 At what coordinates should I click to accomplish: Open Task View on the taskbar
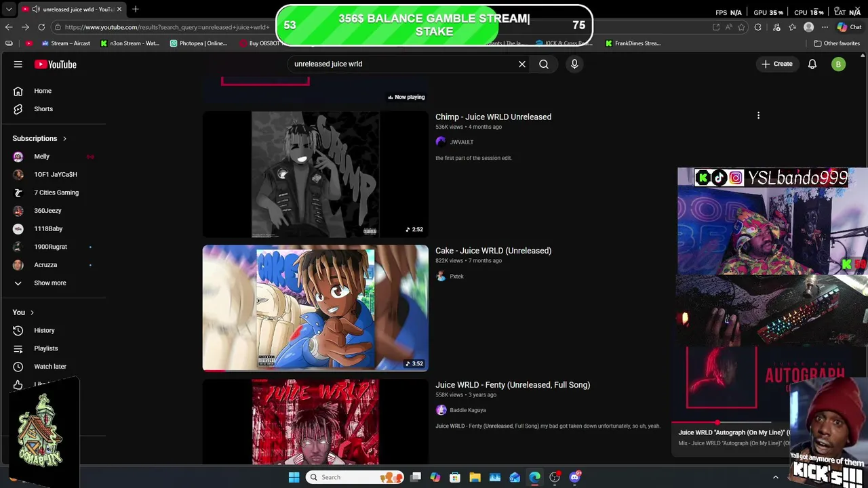click(416, 477)
